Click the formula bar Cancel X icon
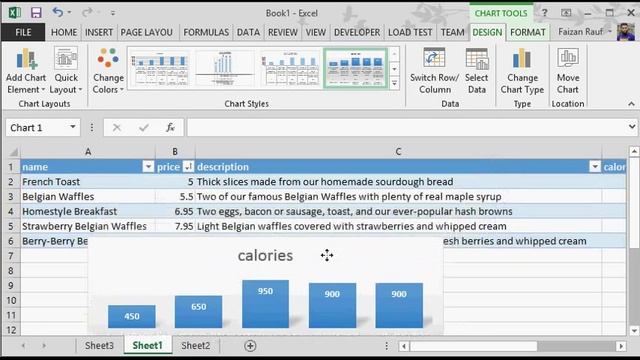This screenshot has height=360, width=640. [x=117, y=128]
